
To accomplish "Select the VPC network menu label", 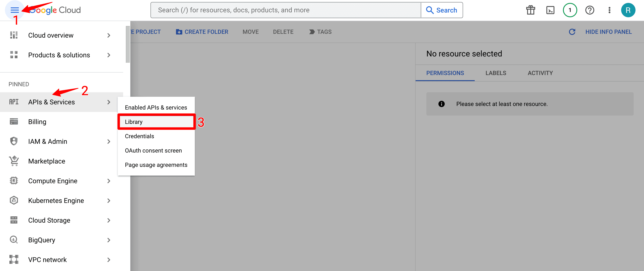I will tap(47, 260).
